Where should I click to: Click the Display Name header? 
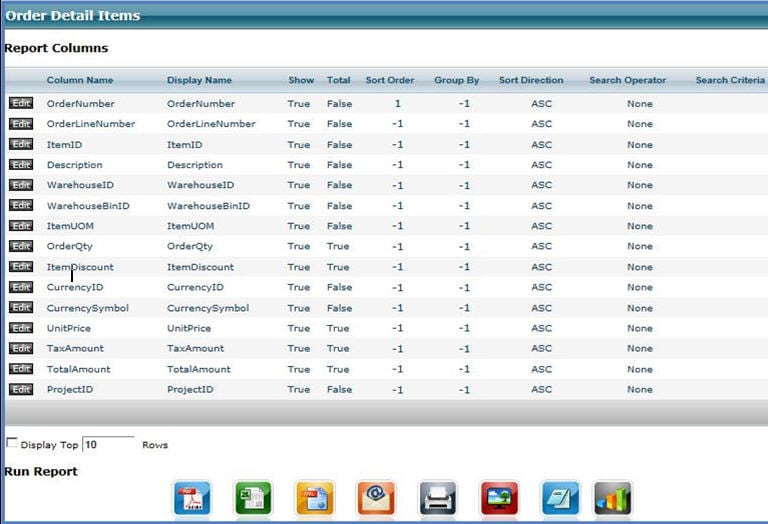point(199,80)
